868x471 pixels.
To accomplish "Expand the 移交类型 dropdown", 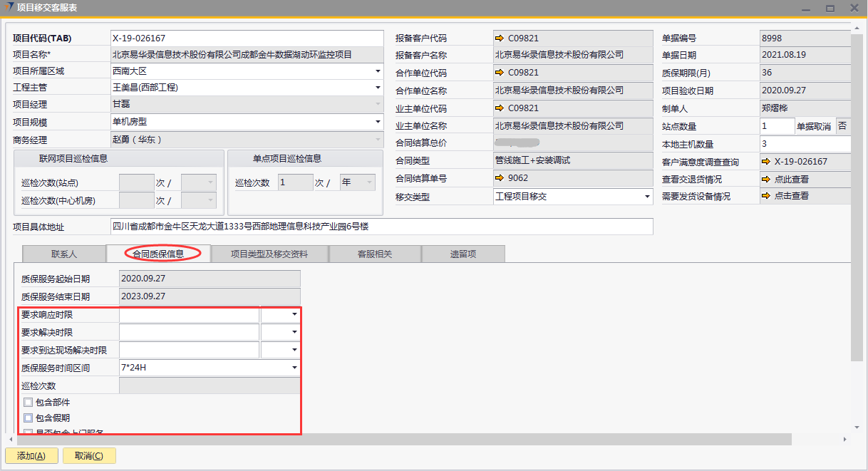I will (x=647, y=197).
